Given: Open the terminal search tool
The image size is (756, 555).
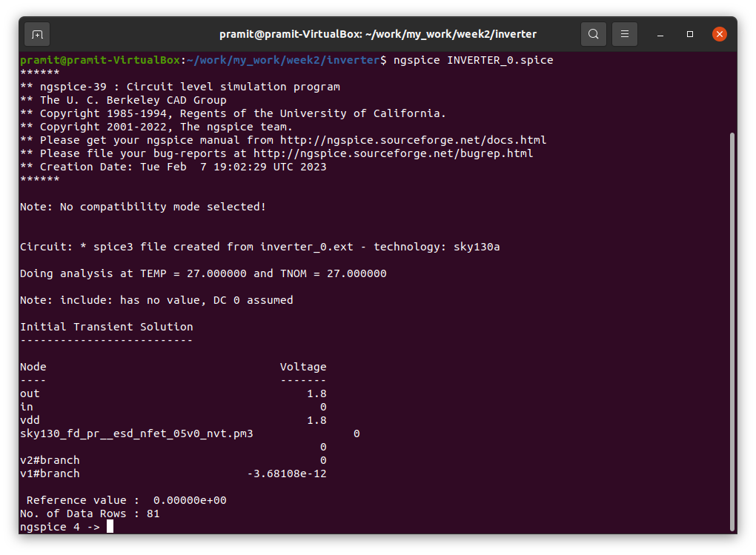Looking at the screenshot, I should tap(594, 34).
